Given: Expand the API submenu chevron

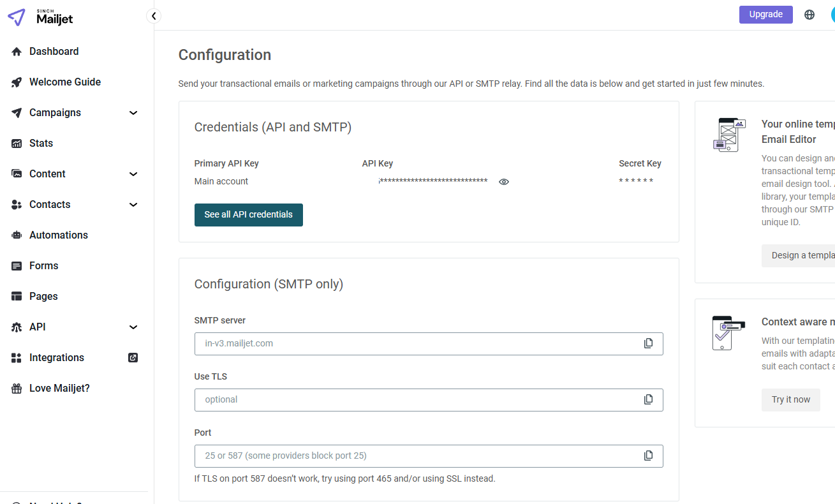Looking at the screenshot, I should click(133, 327).
